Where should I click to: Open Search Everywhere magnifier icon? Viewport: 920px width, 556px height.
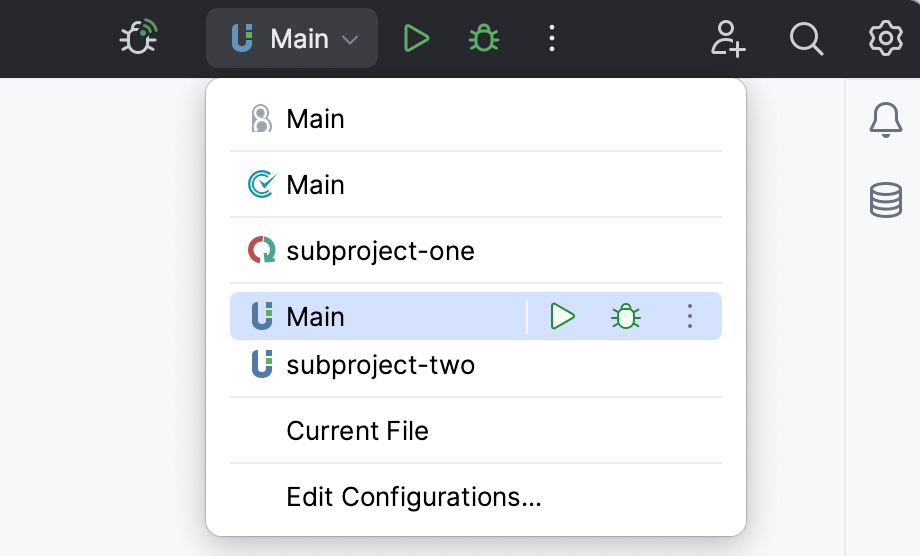806,39
